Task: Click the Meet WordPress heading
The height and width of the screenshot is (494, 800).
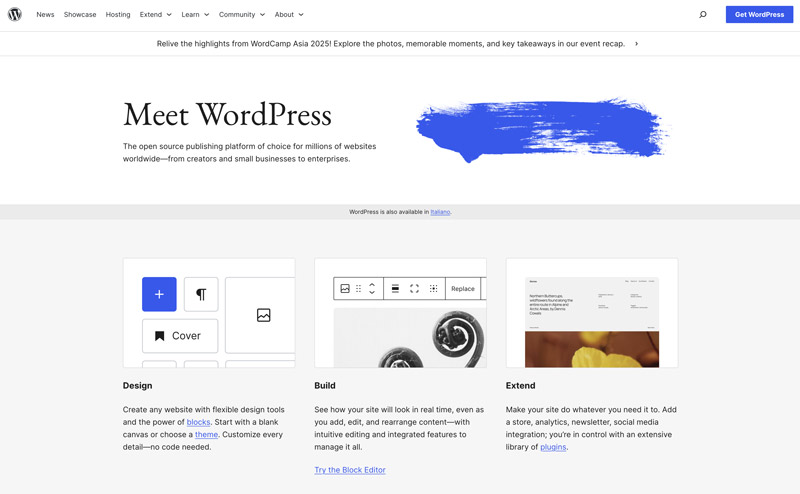Action: point(228,114)
